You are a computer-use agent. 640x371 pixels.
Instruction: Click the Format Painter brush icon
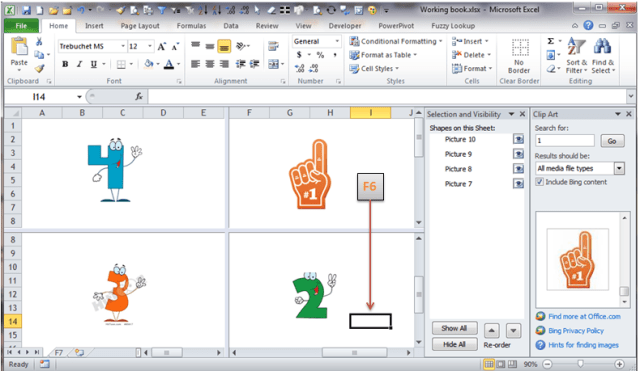tap(39, 69)
